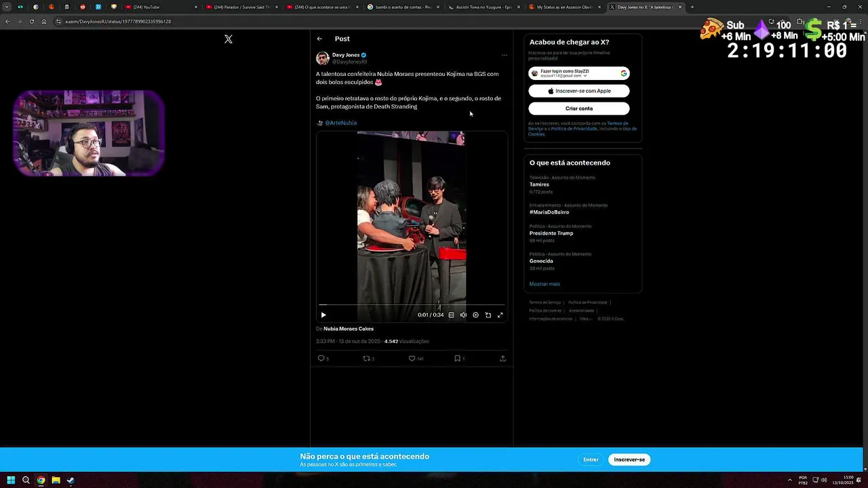This screenshot has width=868, height=488.
Task: Open trending hashtag #MariaDoBairro
Action: click(549, 212)
